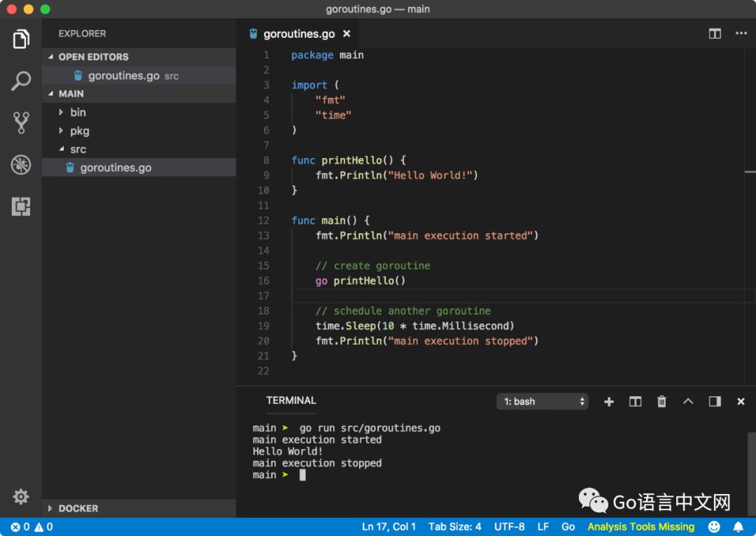
Task: Change the UTF-8 file encoding
Action: (x=509, y=527)
